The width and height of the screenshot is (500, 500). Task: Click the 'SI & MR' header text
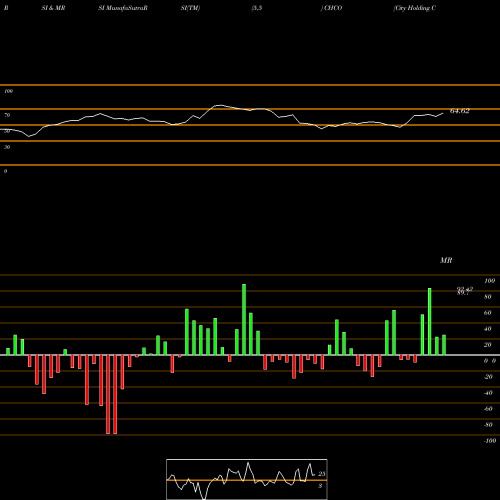coord(53,8)
